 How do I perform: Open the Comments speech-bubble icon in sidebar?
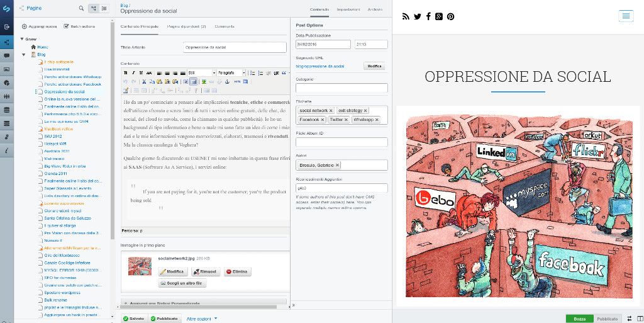(6, 55)
